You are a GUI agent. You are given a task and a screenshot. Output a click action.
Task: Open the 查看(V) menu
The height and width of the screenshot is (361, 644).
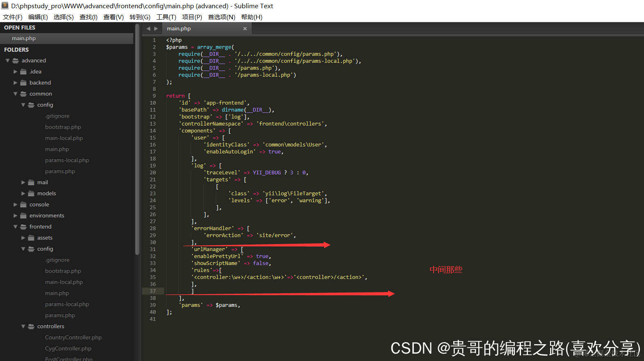pyautogui.click(x=114, y=17)
